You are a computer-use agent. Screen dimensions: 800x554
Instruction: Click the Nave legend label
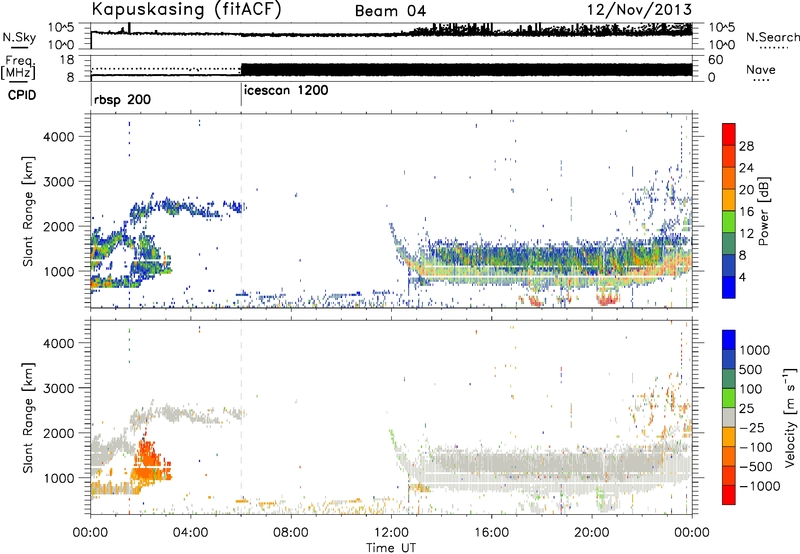click(761, 70)
